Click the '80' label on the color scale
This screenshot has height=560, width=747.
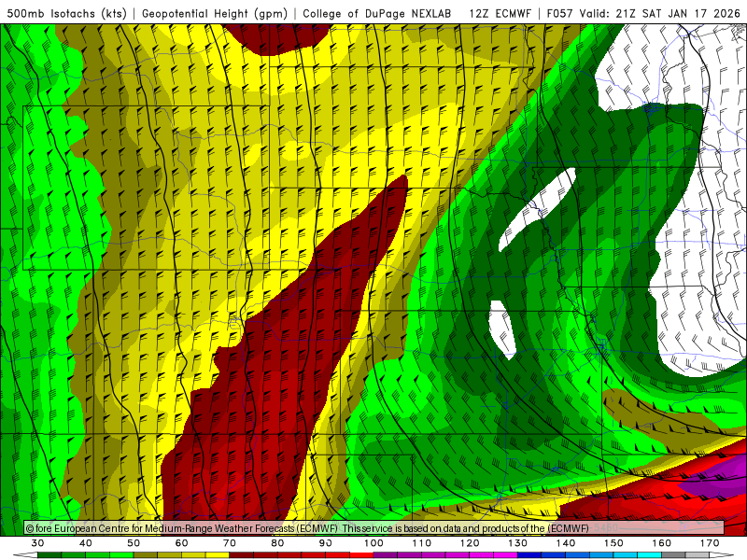pyautogui.click(x=277, y=543)
